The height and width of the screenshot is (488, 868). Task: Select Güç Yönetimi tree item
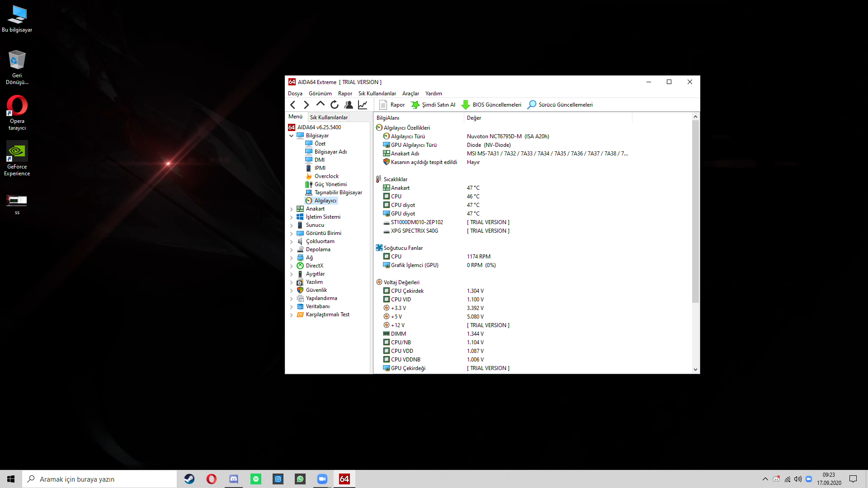click(x=330, y=184)
